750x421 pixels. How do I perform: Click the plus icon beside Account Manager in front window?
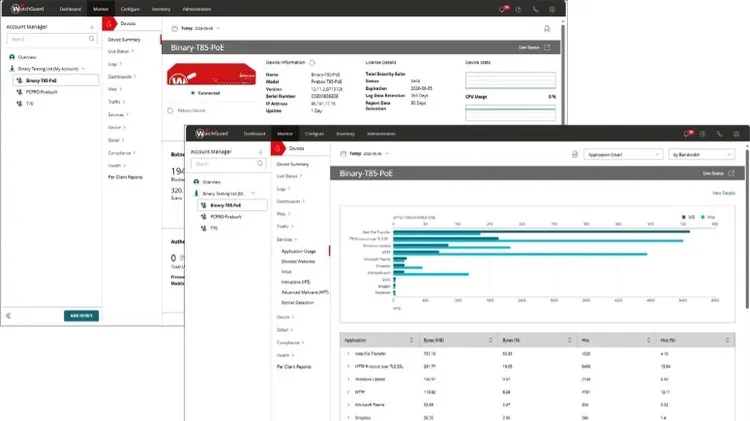click(261, 152)
